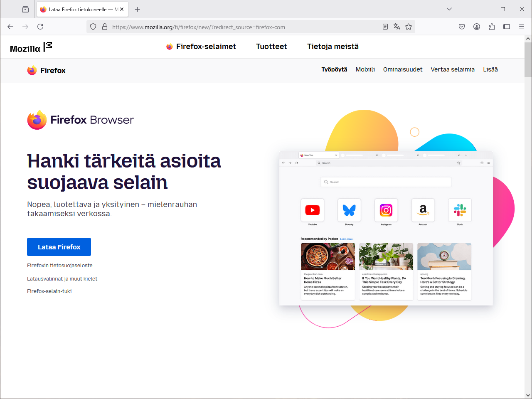
Task: Open the hamburger application menu
Action: click(x=522, y=27)
